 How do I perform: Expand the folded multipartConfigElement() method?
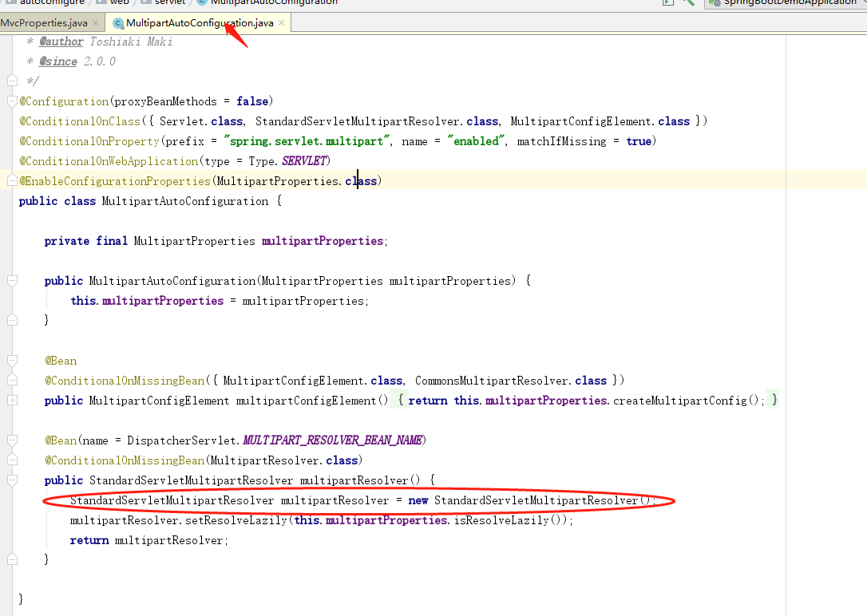coord(12,400)
